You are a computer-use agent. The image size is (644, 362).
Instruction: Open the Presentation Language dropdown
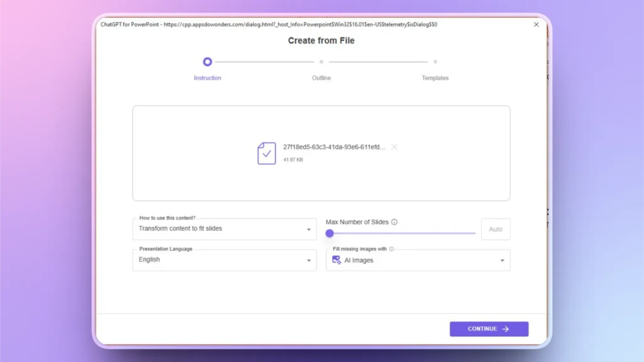pos(224,260)
